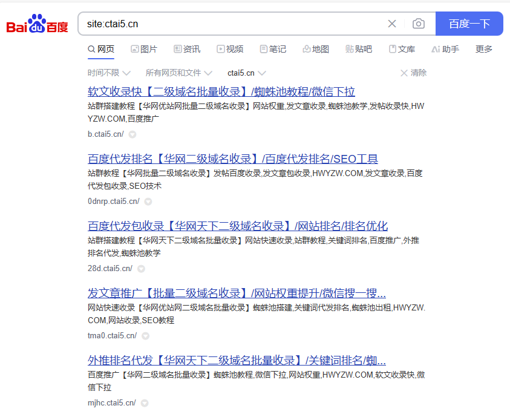Select the 网页 tab
Image resolution: width=510 pixels, height=420 pixels.
[101, 49]
